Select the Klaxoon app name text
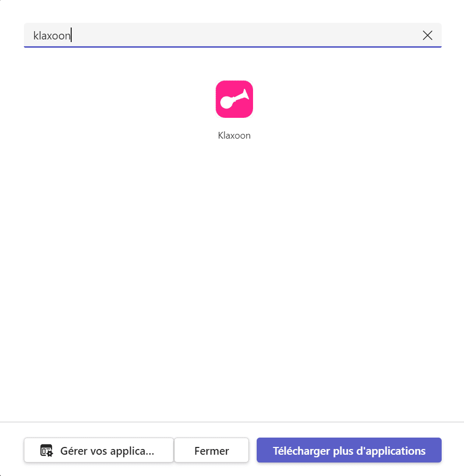Screen dimensions: 464x476 [x=234, y=135]
